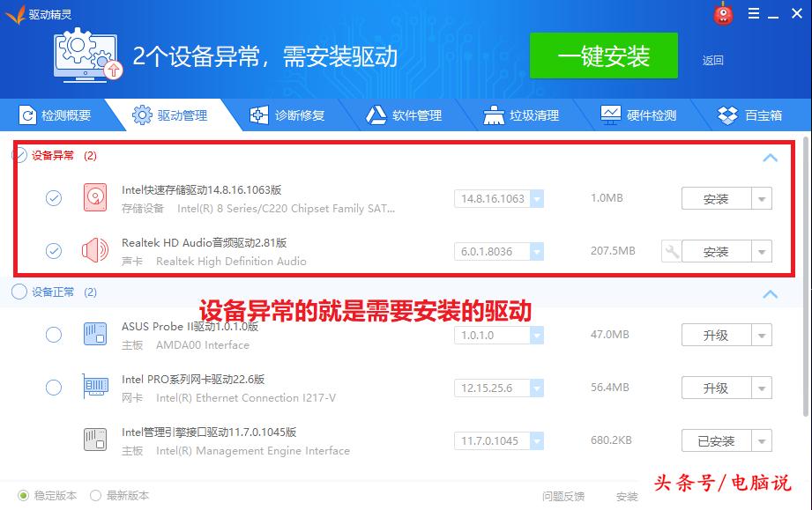Uncheck the Intel快速存储驱动 selection circle
This screenshot has height=510, width=812.
[x=53, y=197]
